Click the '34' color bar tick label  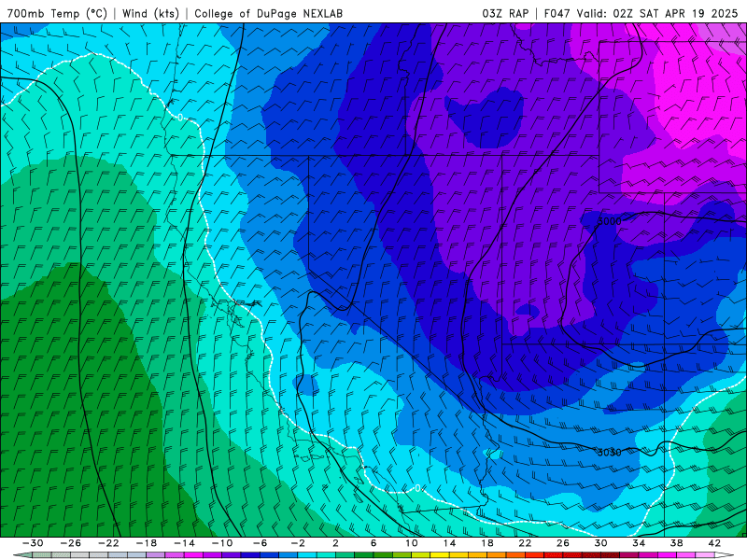point(639,543)
